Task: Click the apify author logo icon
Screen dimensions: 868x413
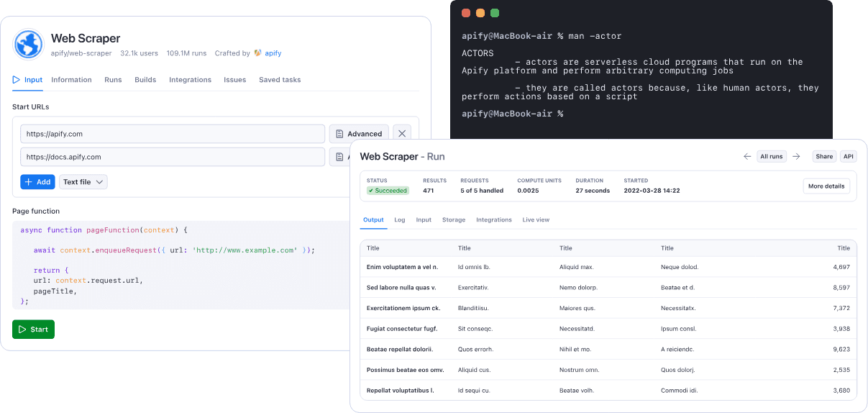Action: click(x=257, y=53)
